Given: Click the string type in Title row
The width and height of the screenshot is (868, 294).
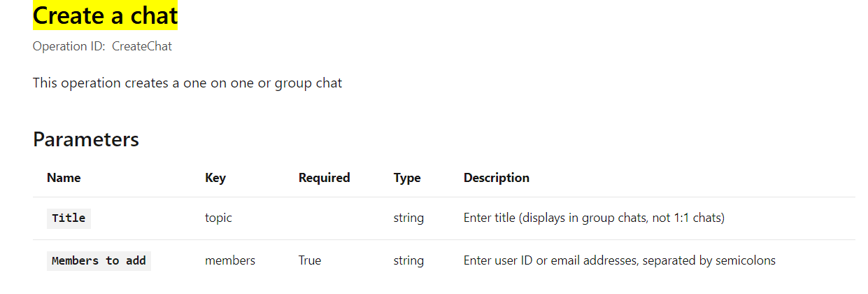Looking at the screenshot, I should click(x=408, y=218).
